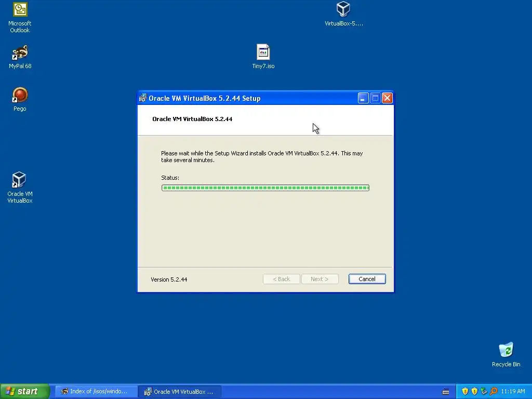This screenshot has height=399, width=532.
Task: Click the Oracle VM VirtualBox taskbar item
Action: tap(180, 392)
